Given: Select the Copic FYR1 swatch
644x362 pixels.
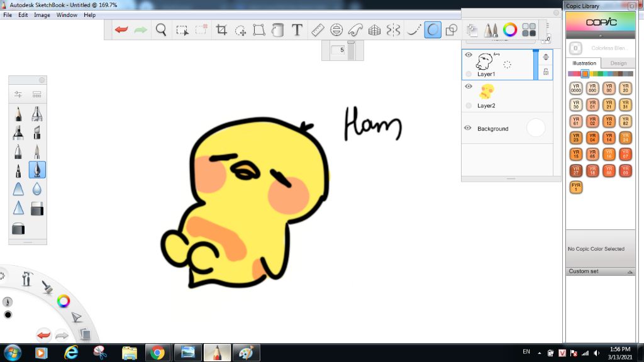Looking at the screenshot, I should pyautogui.click(x=576, y=187).
